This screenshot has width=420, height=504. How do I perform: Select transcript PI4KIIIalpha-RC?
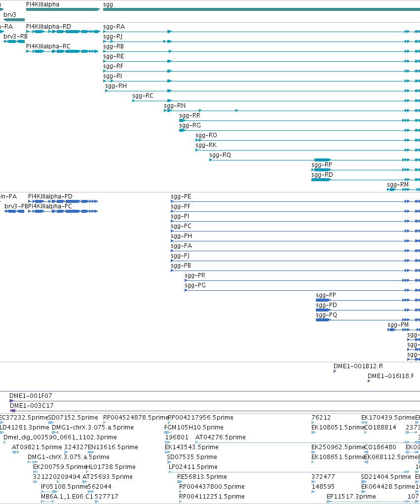point(62,51)
